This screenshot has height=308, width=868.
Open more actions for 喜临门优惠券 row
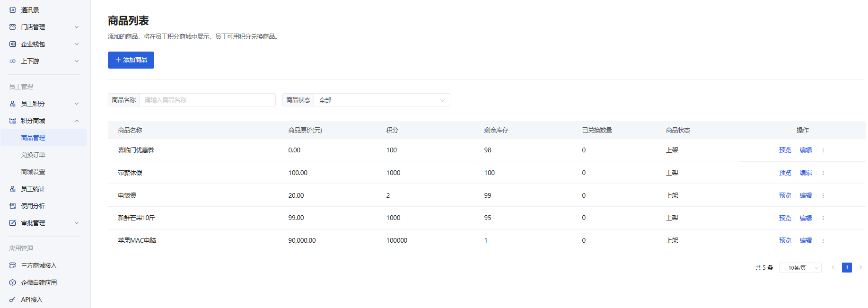pyautogui.click(x=823, y=150)
